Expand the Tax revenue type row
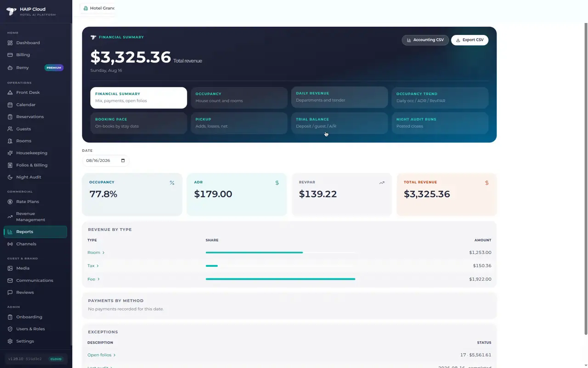This screenshot has width=588, height=368. 93,266
